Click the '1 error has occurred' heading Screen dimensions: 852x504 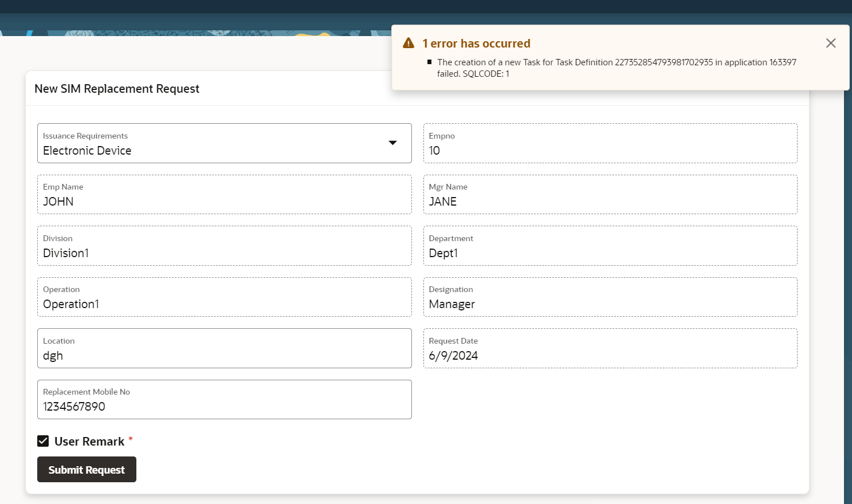tap(476, 44)
